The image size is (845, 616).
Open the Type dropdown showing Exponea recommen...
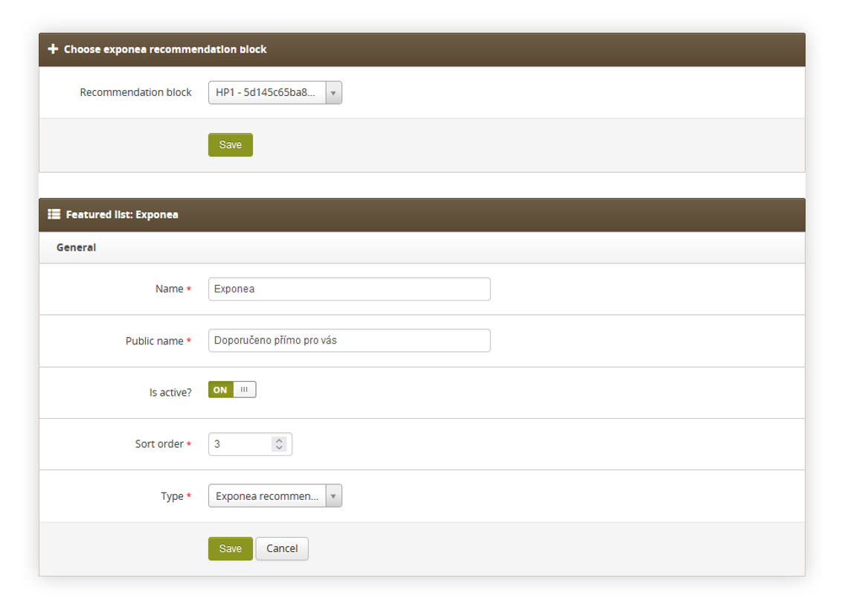pyautogui.click(x=274, y=495)
